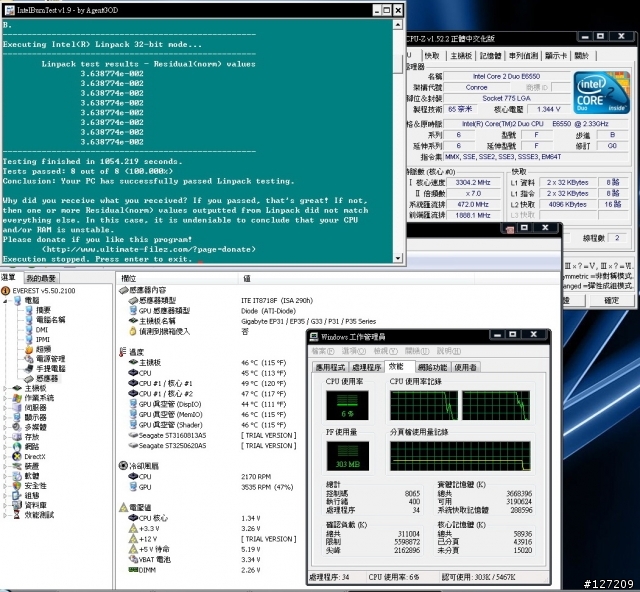The width and height of the screenshot is (640, 592).
Task: Open 超頻 overclock node in EVEREST
Action: pyautogui.click(x=43, y=349)
